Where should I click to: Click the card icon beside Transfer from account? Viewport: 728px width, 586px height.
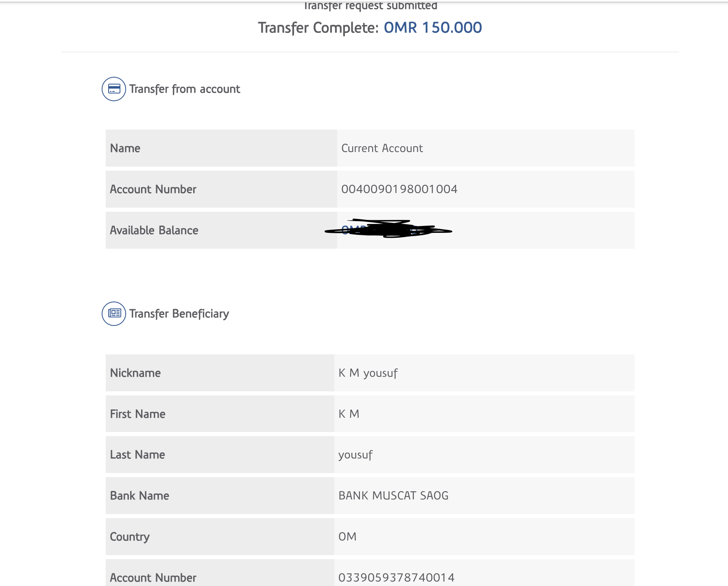pyautogui.click(x=114, y=89)
